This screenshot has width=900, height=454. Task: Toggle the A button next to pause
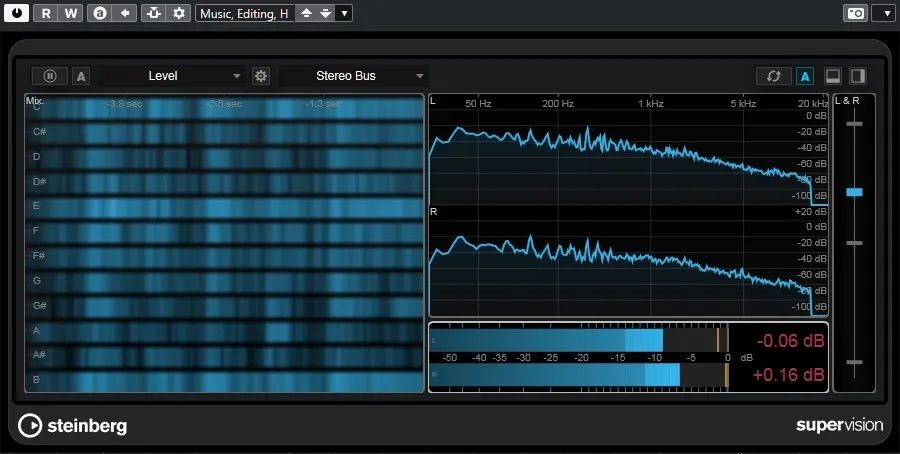pyautogui.click(x=81, y=76)
